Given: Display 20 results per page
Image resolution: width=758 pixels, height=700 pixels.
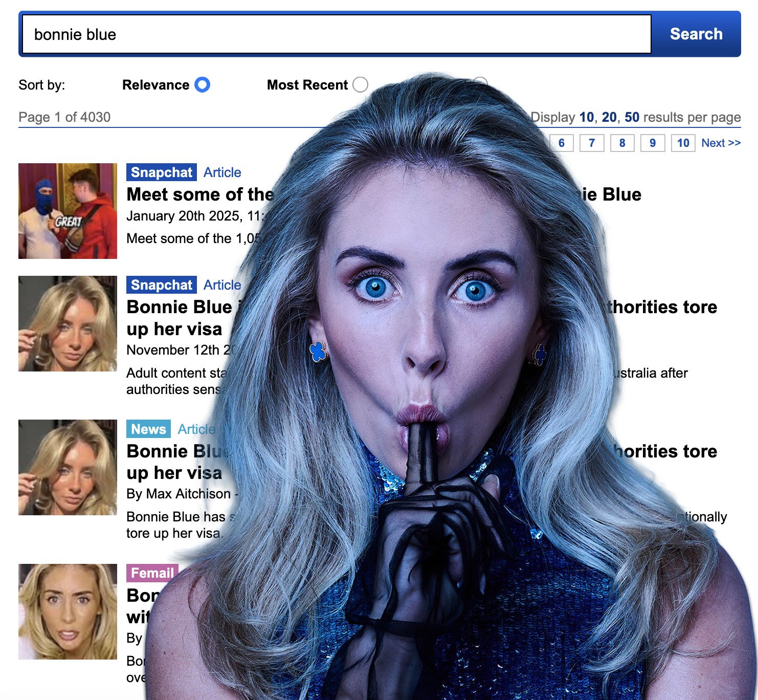Looking at the screenshot, I should tap(609, 117).
